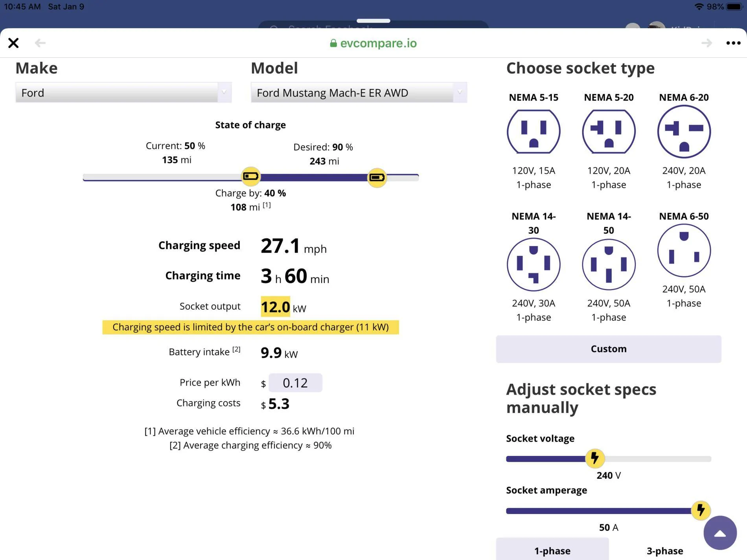Click the '27.1 mph' charging speed value

point(293,246)
